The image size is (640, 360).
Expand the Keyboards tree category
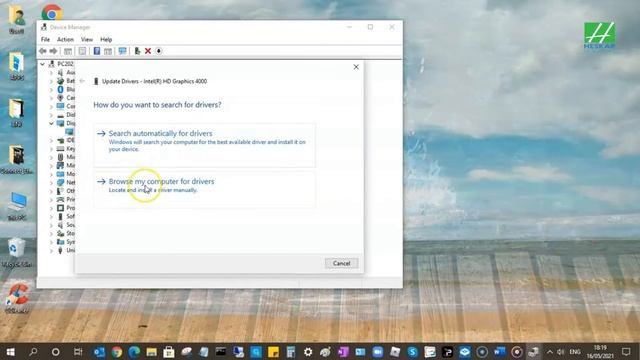tap(51, 149)
